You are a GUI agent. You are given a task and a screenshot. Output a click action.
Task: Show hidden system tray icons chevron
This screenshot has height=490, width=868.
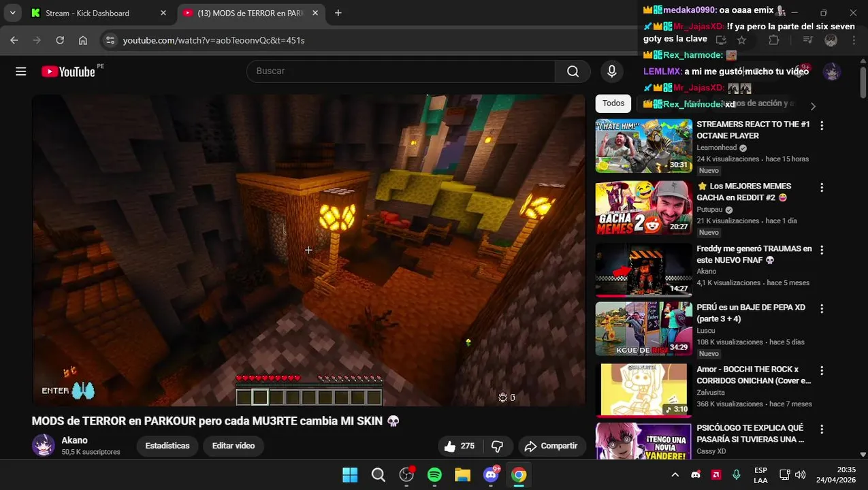coord(675,475)
